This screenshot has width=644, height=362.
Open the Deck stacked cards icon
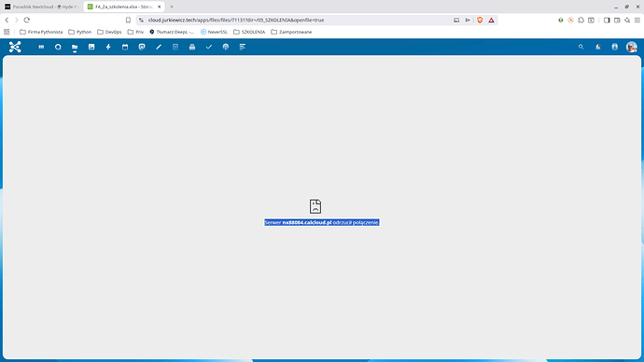click(x=192, y=47)
